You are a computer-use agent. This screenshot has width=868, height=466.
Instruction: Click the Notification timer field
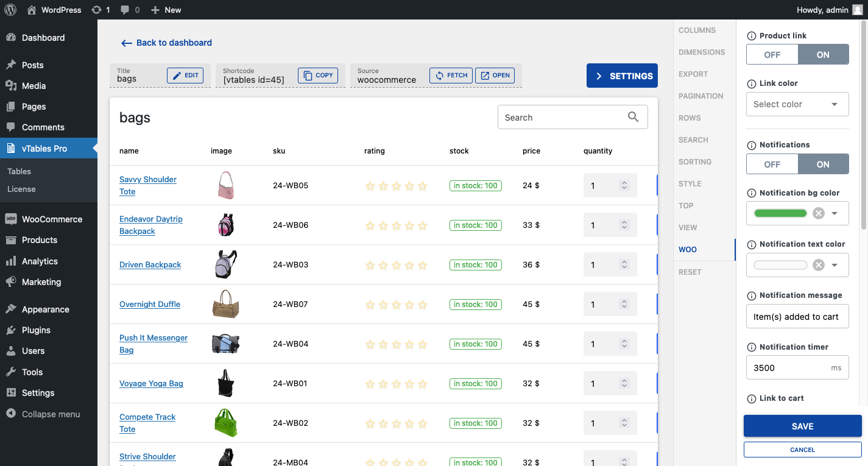coord(798,368)
